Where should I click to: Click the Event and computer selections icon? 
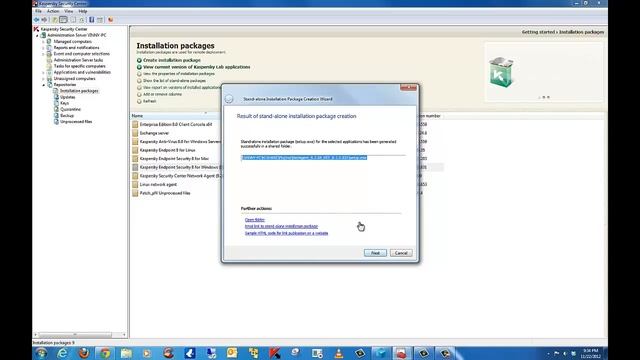point(49,53)
